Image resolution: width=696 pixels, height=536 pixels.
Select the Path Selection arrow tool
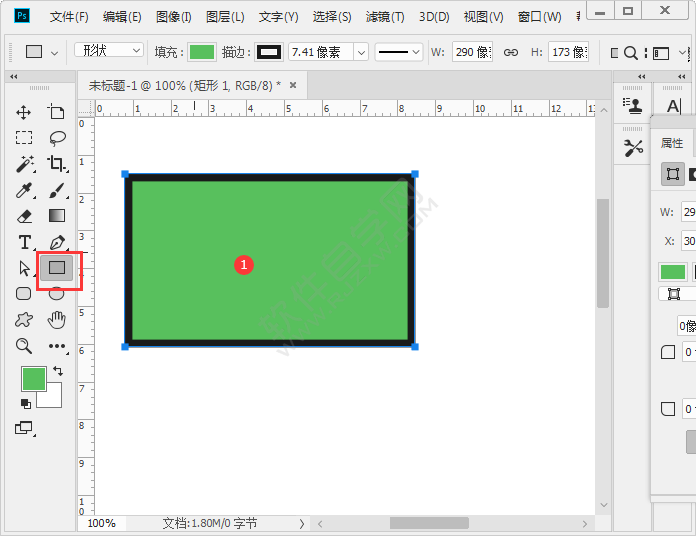tap(25, 268)
